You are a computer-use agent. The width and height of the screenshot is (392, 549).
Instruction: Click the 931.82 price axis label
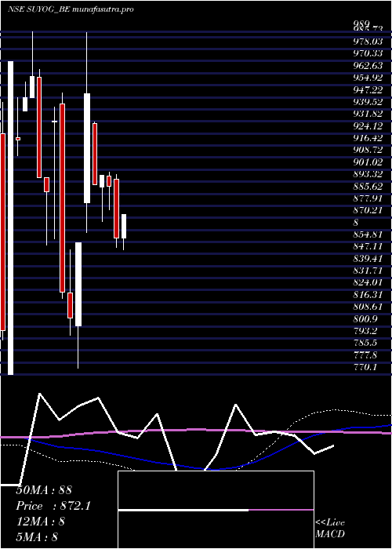[x=368, y=114]
